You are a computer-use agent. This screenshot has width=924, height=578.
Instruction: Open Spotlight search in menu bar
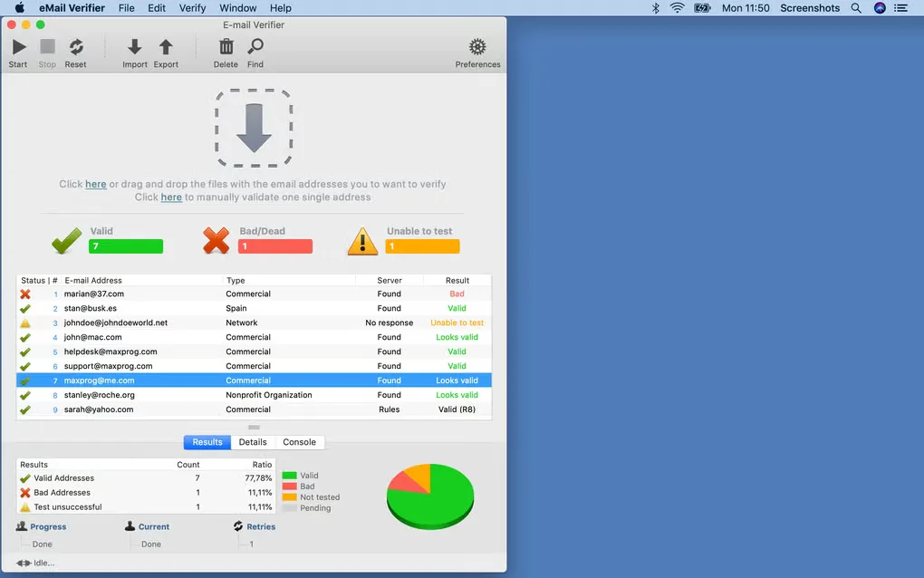(856, 7)
